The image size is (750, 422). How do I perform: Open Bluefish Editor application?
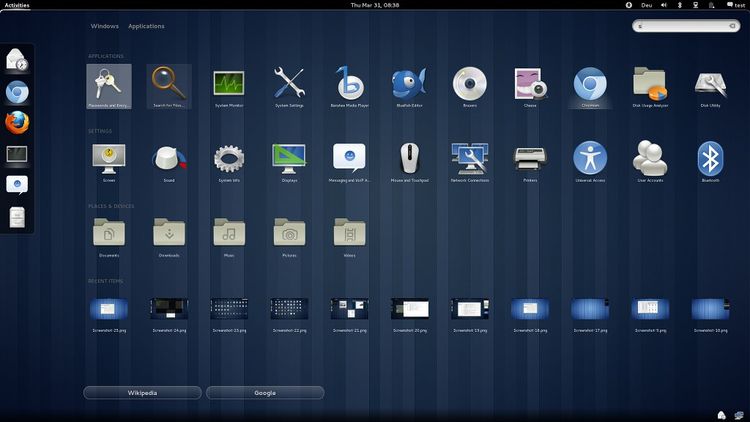tap(409, 84)
